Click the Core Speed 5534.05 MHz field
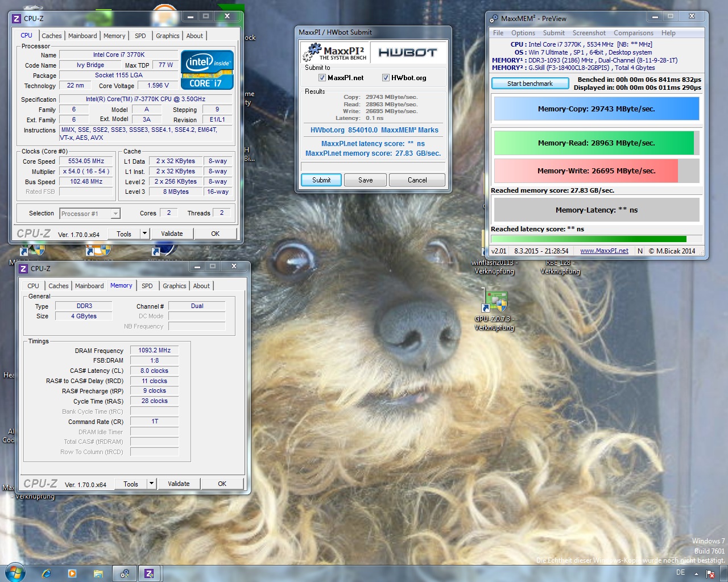 coord(86,161)
